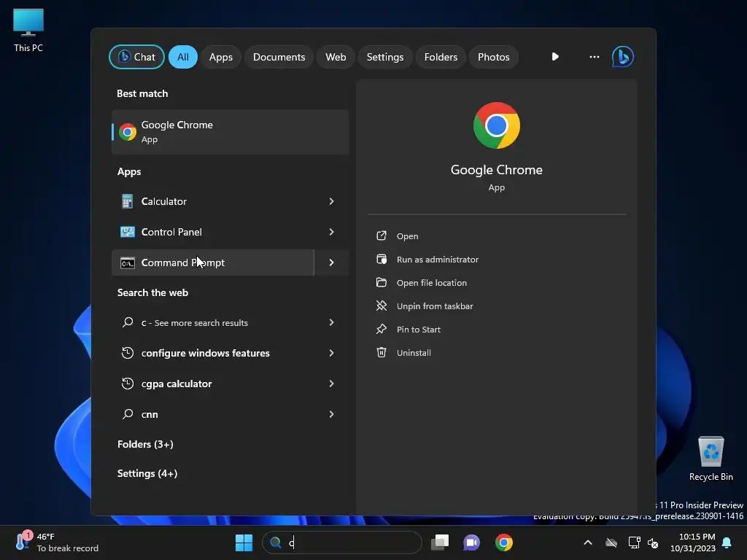Switch to the Web filter tab
Image resolution: width=747 pixels, height=560 pixels.
(336, 57)
